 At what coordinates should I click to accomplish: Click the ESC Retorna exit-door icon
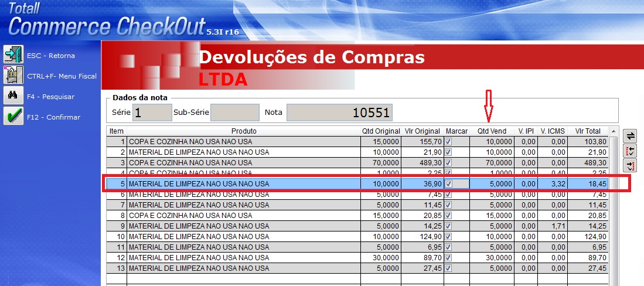13,55
